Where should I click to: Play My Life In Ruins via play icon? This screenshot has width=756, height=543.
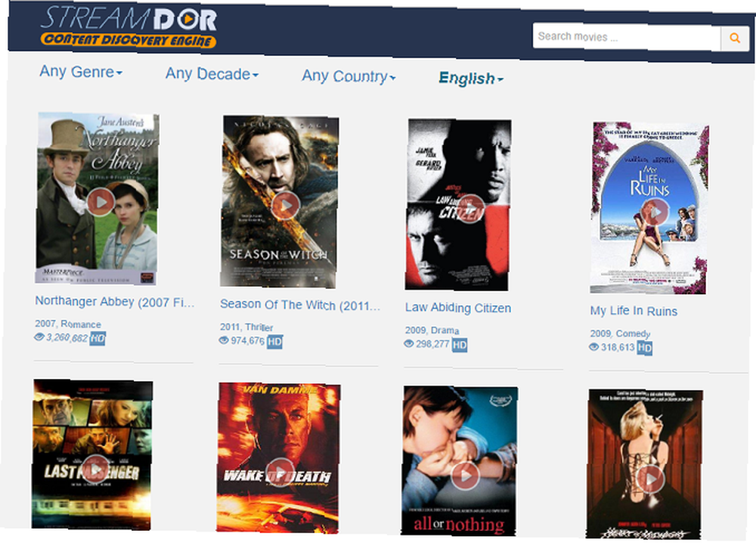coord(655,213)
